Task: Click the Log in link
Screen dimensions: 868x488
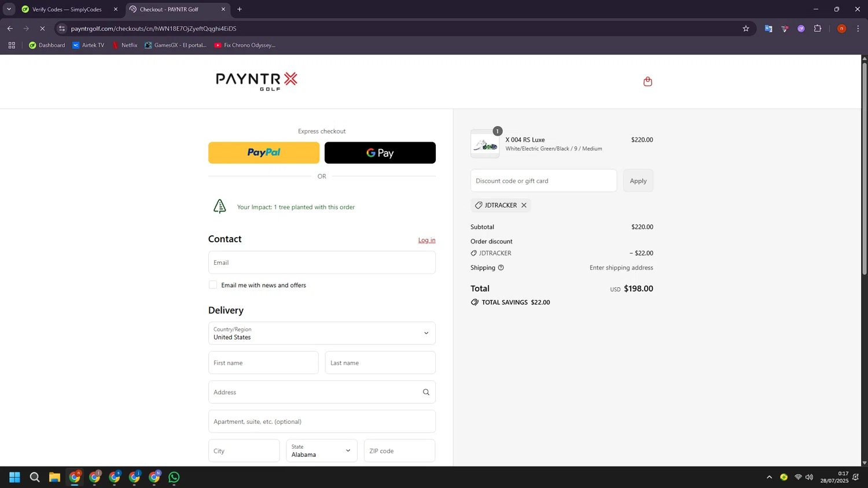Action: pyautogui.click(x=427, y=240)
